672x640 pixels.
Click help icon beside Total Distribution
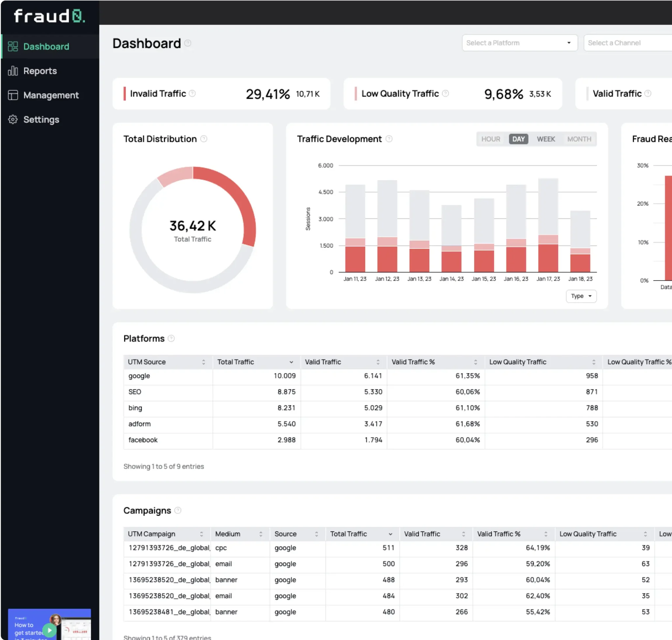tap(204, 139)
